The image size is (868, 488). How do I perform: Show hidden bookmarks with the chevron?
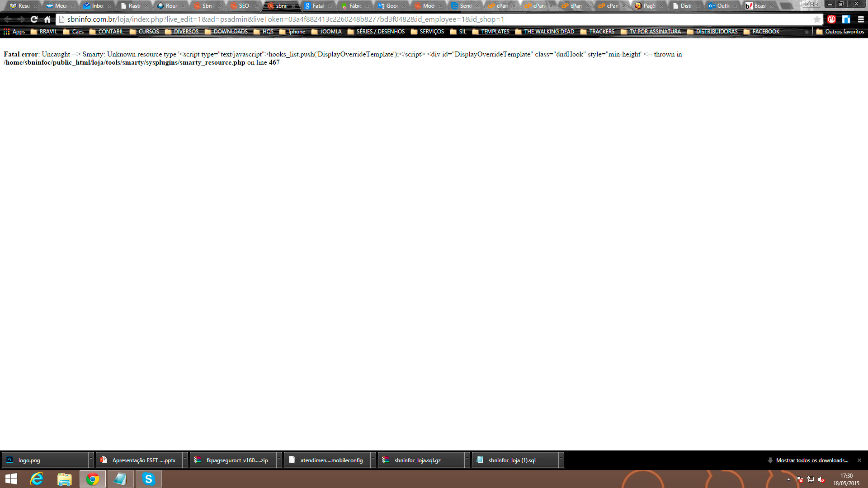807,32
